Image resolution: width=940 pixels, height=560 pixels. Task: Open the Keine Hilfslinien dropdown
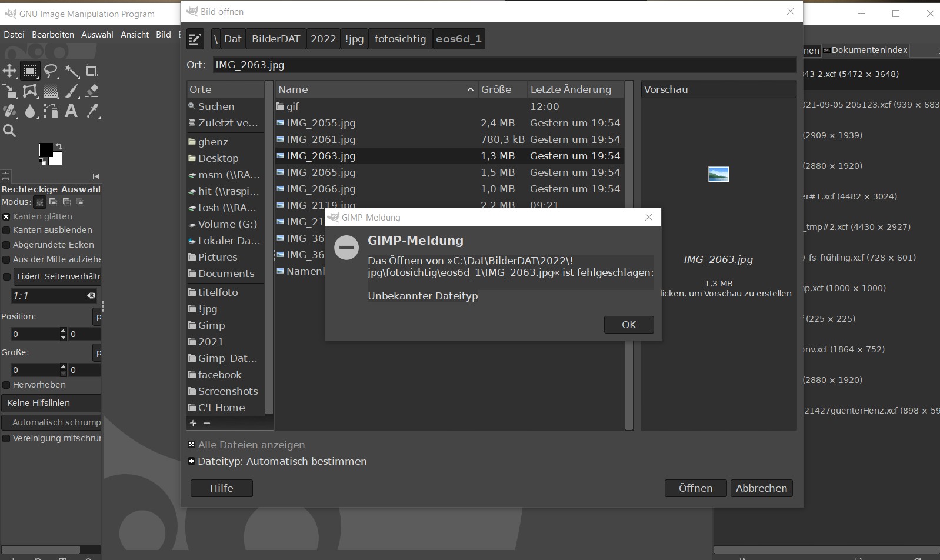[51, 403]
